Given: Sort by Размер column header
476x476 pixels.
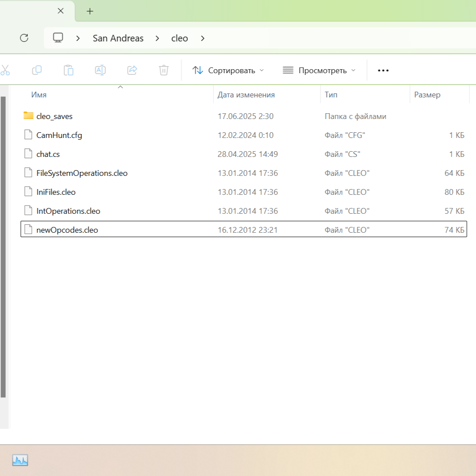Looking at the screenshot, I should point(427,95).
